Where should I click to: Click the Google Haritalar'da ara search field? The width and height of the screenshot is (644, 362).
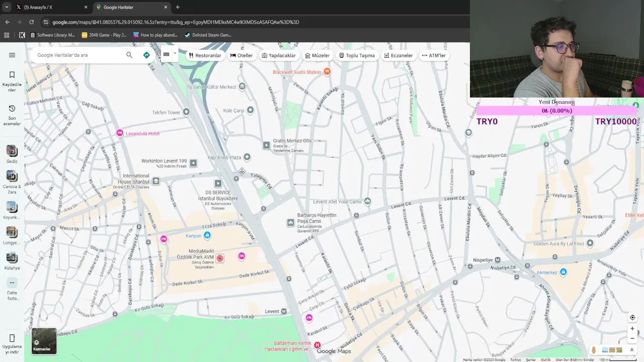pyautogui.click(x=78, y=55)
